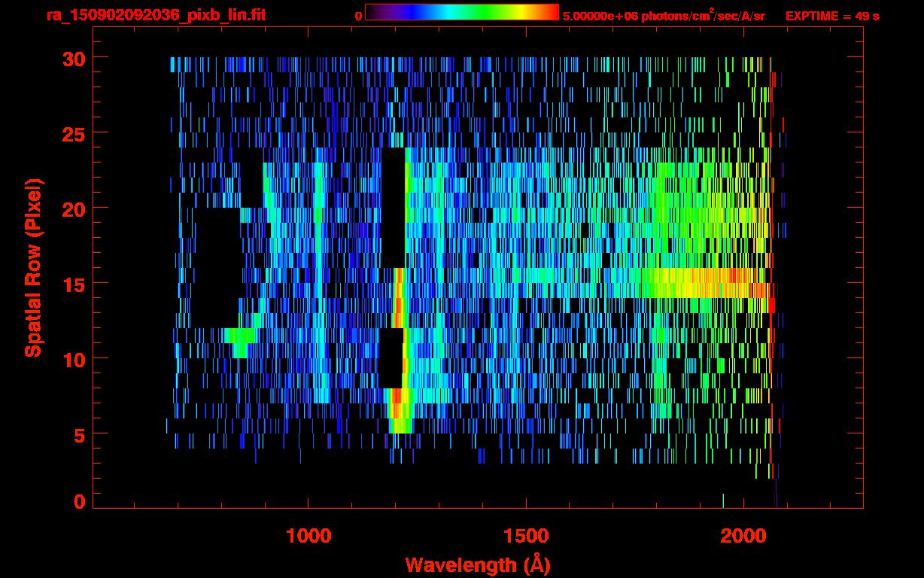Click the 5.00000e+06 photons/cm²/sec/Å/sr label
The width and height of the screenshot is (924, 578).
tap(664, 15)
